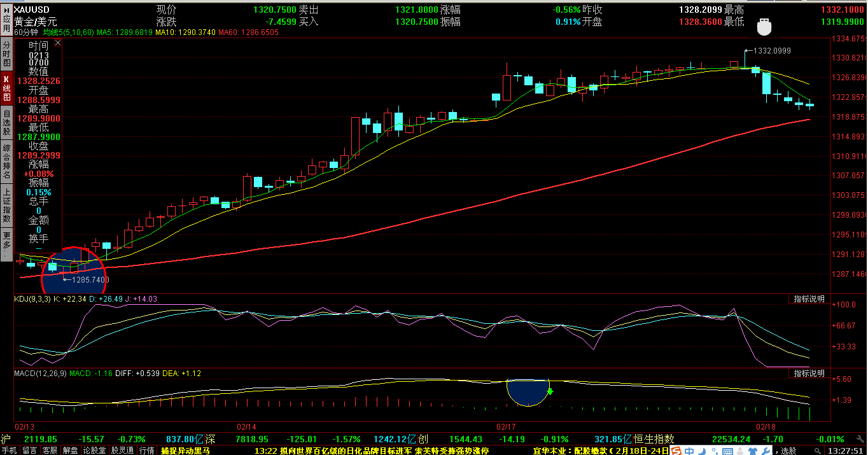Screen dimensions: 868x455
Task: Click the 现价 value 1320.7500
Action: click(x=275, y=10)
